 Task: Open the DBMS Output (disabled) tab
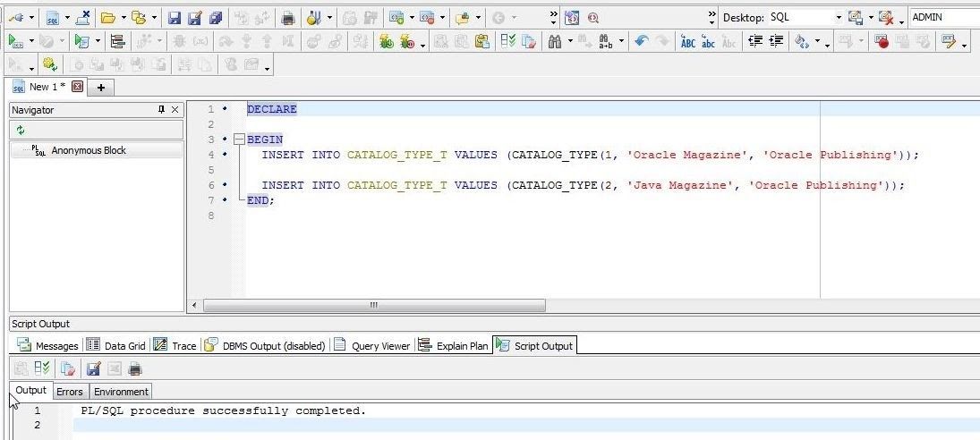[265, 345]
